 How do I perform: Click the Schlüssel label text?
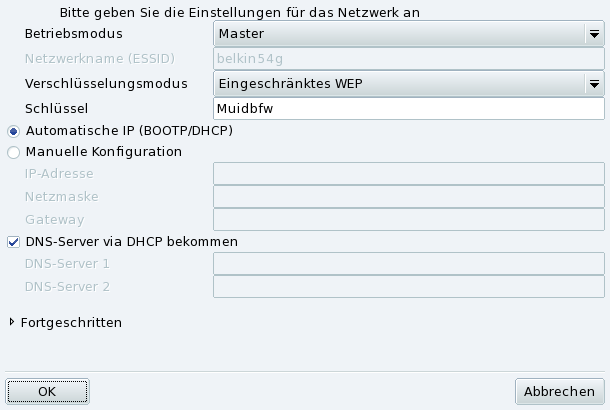[x=57, y=108]
